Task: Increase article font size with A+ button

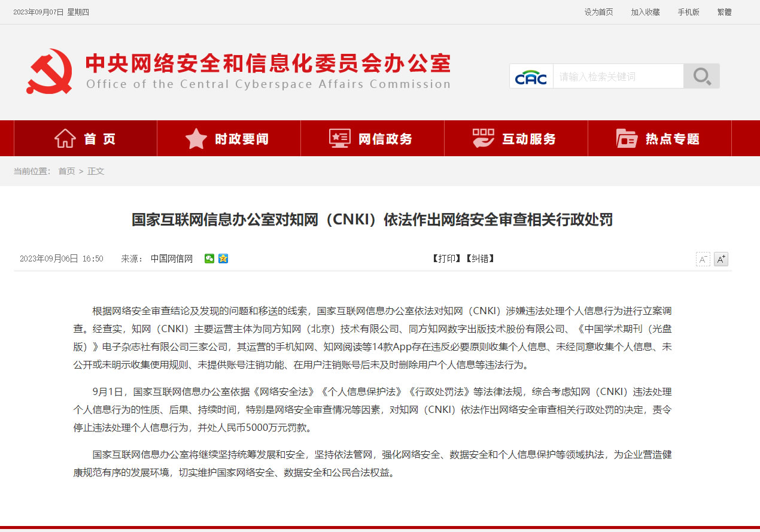Action: click(721, 259)
